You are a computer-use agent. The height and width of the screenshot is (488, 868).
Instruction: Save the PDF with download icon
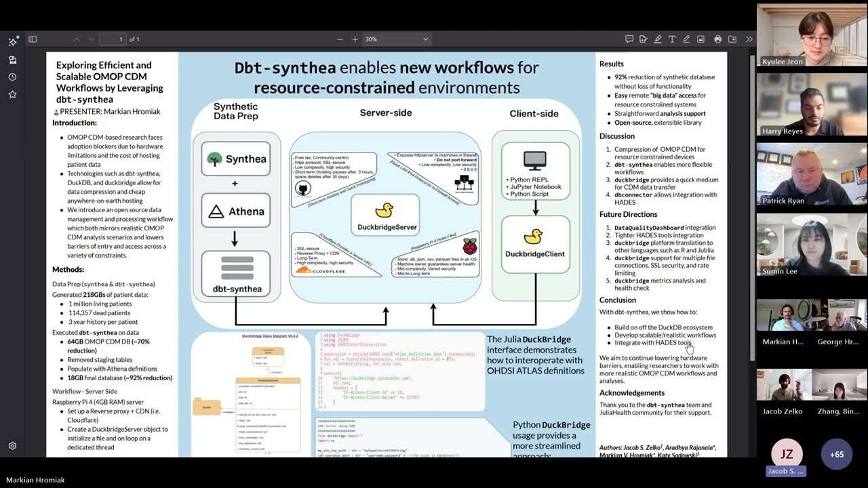pos(732,39)
